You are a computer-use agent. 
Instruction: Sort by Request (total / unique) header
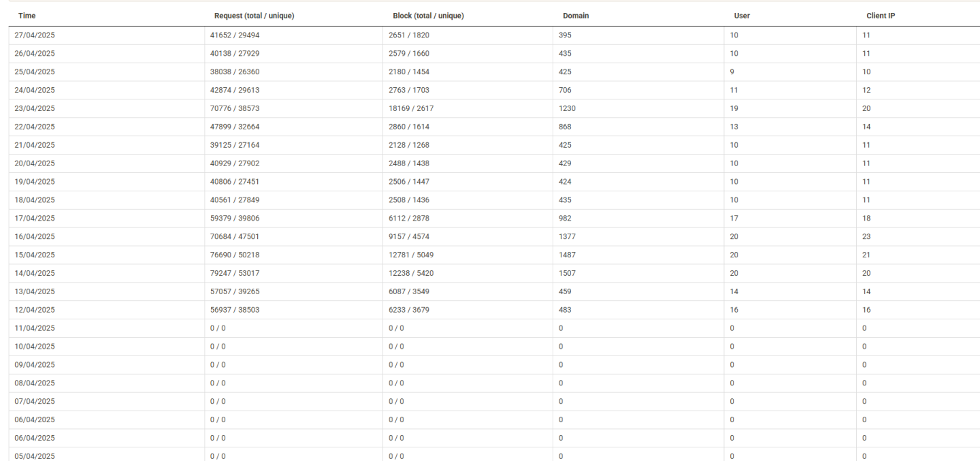pyautogui.click(x=254, y=16)
